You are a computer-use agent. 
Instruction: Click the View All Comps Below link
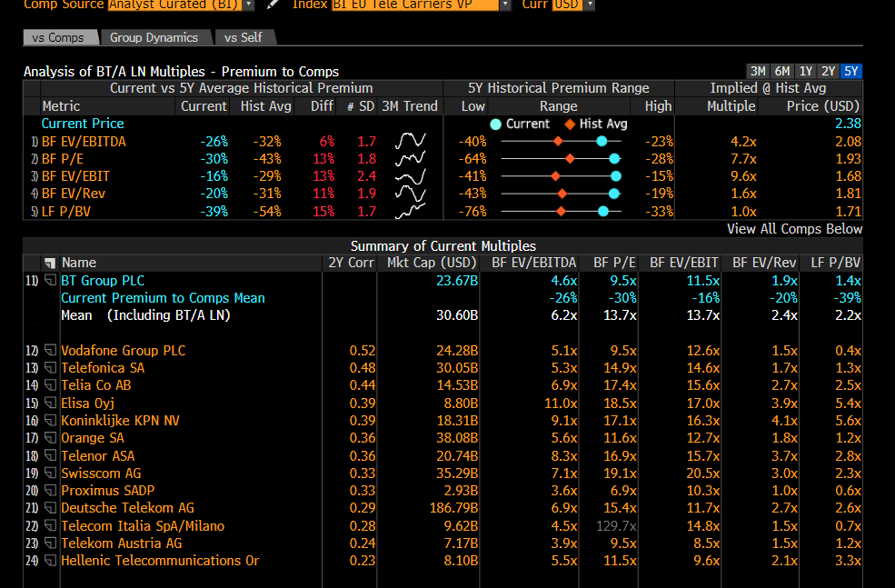pyautogui.click(x=794, y=228)
